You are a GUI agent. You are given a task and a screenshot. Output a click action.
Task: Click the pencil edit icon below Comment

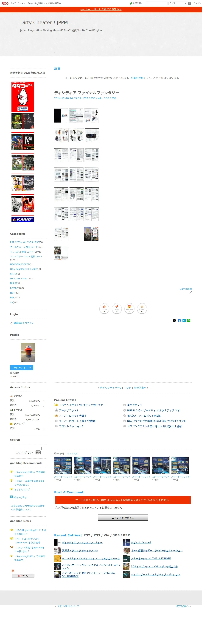point(191,293)
